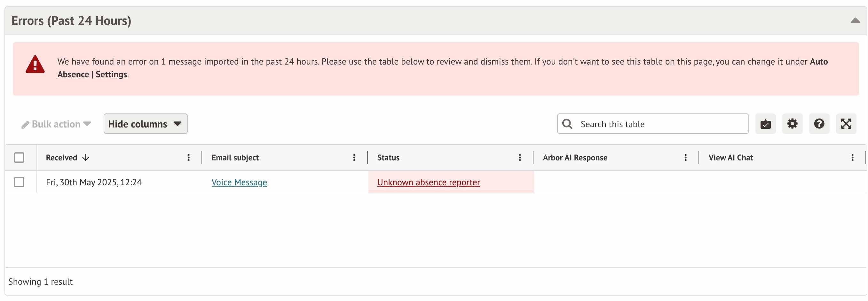Open Received column options menu

pyautogui.click(x=188, y=158)
